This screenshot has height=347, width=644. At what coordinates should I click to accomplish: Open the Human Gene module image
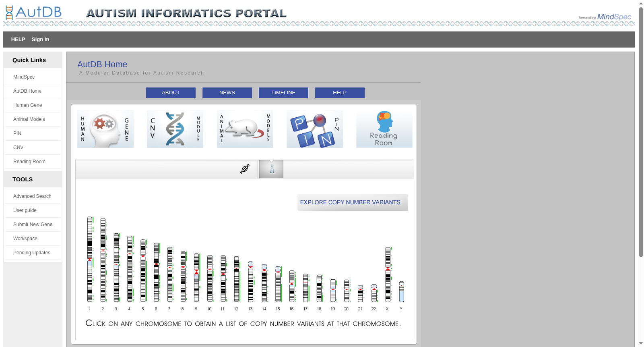point(105,129)
